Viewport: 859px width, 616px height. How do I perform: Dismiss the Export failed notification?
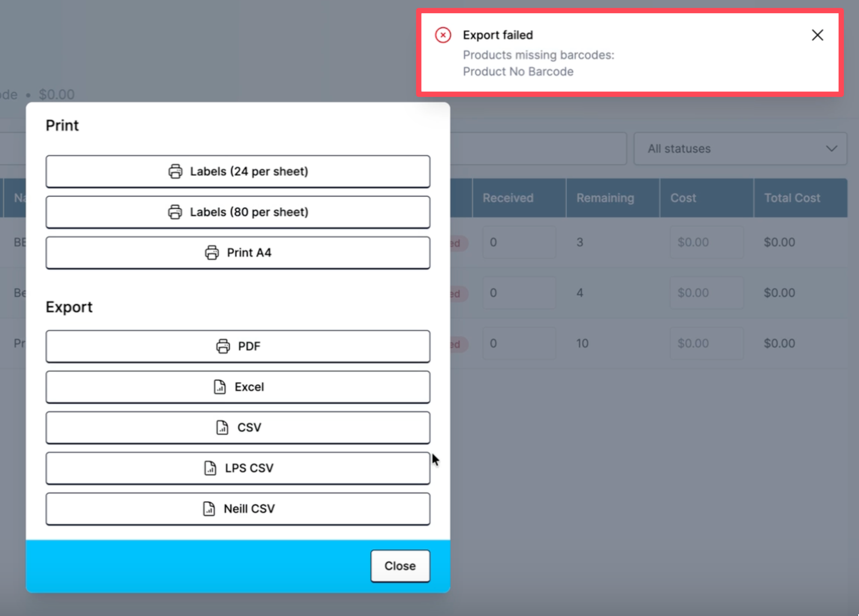pos(817,35)
